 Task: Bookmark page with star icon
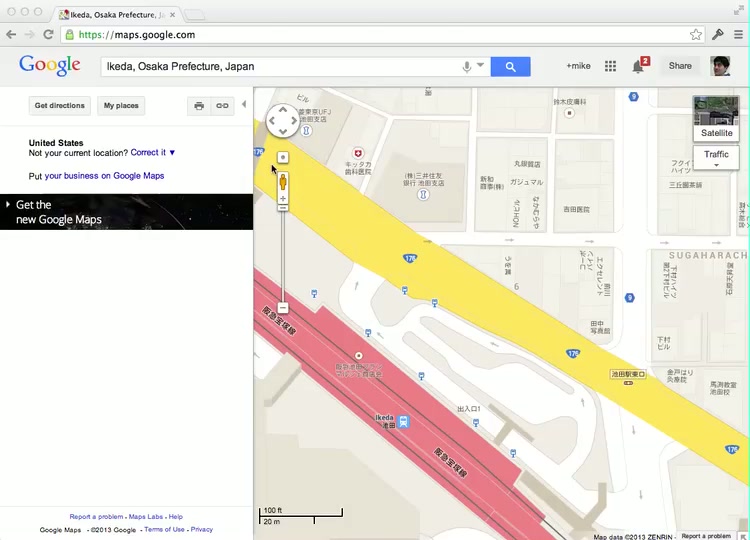[x=696, y=34]
